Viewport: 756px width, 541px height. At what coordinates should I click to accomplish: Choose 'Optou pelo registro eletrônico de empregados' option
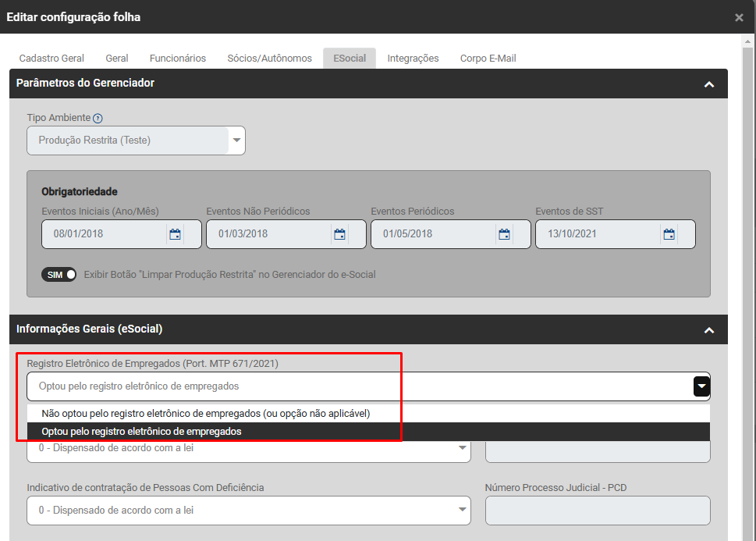(x=141, y=432)
